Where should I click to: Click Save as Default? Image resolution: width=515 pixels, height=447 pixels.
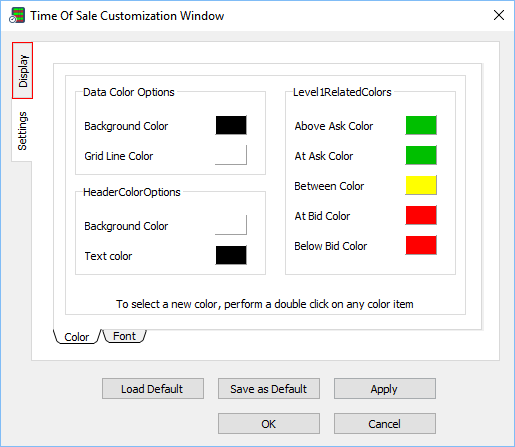pyautogui.click(x=269, y=389)
